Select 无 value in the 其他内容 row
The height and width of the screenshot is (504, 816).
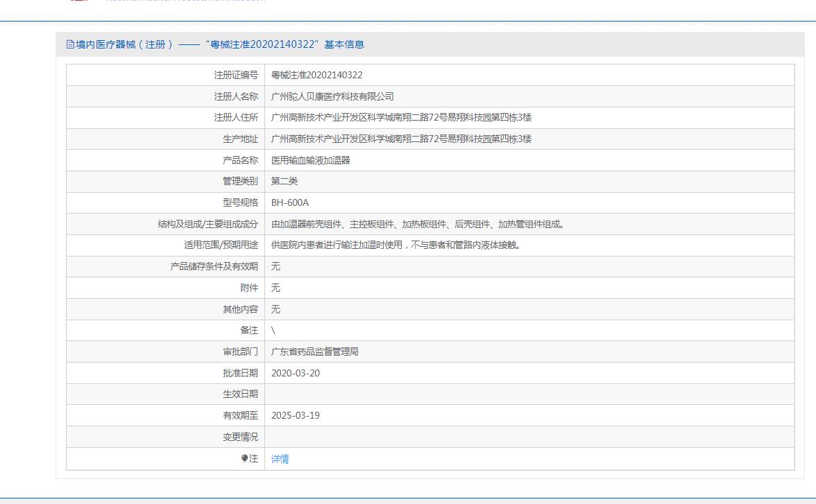(x=276, y=309)
